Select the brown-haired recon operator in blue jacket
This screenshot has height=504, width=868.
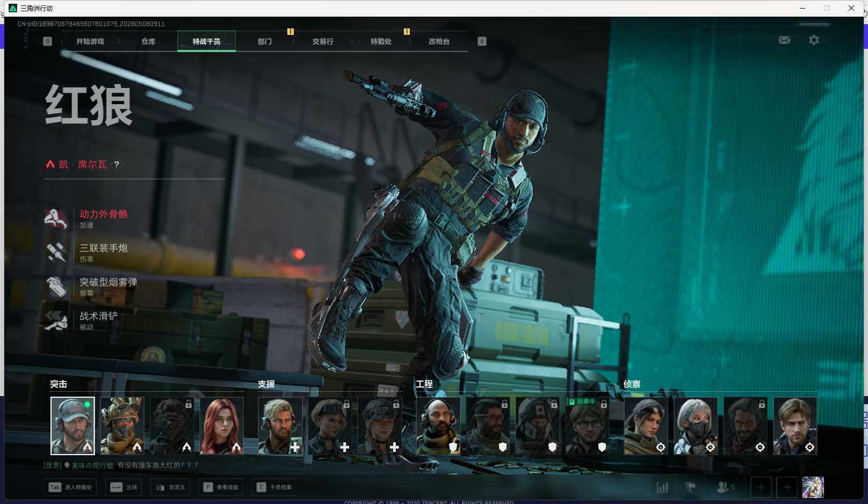[795, 426]
